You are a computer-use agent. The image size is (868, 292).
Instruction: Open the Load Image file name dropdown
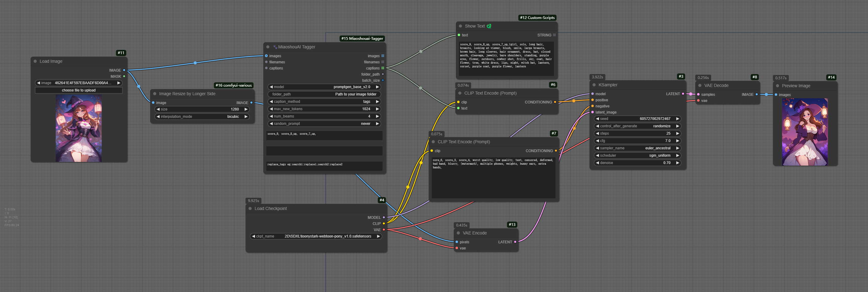point(79,83)
